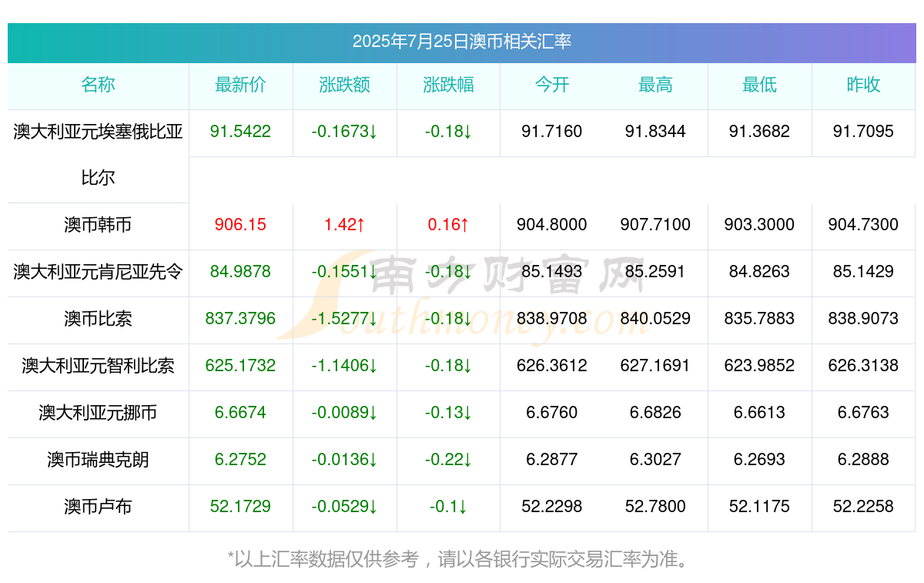Viewport: 924px width, 583px height.
Task: Click the title 2025年7月25日澳币相关汇率
Action: coord(462,42)
